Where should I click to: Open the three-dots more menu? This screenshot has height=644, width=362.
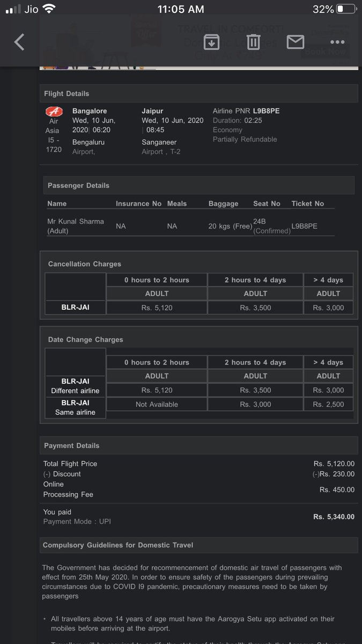tap(337, 42)
